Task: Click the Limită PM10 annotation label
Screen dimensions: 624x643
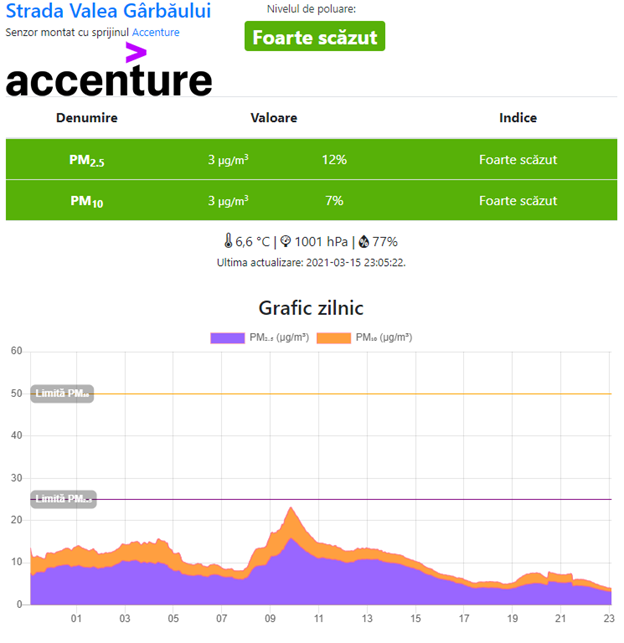Action: (x=62, y=393)
